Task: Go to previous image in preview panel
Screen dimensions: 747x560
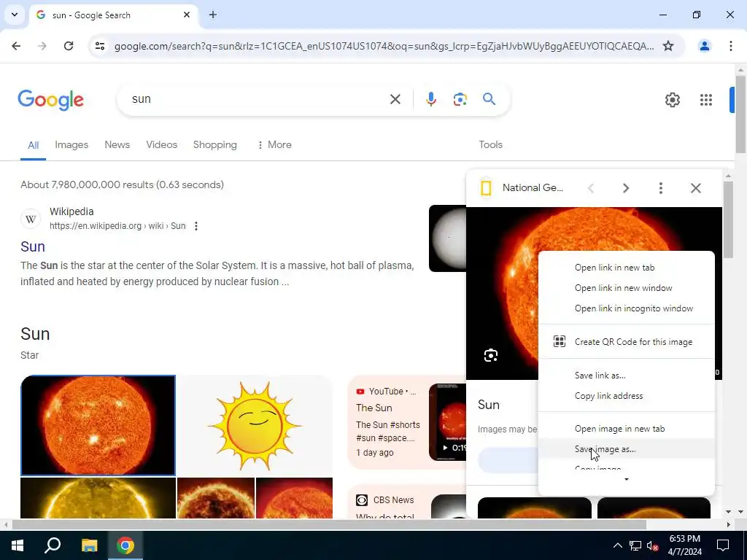Action: click(x=591, y=188)
